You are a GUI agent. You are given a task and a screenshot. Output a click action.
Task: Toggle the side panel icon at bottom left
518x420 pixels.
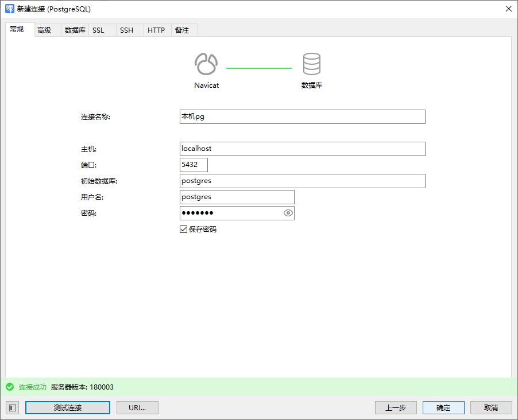pyautogui.click(x=13, y=408)
